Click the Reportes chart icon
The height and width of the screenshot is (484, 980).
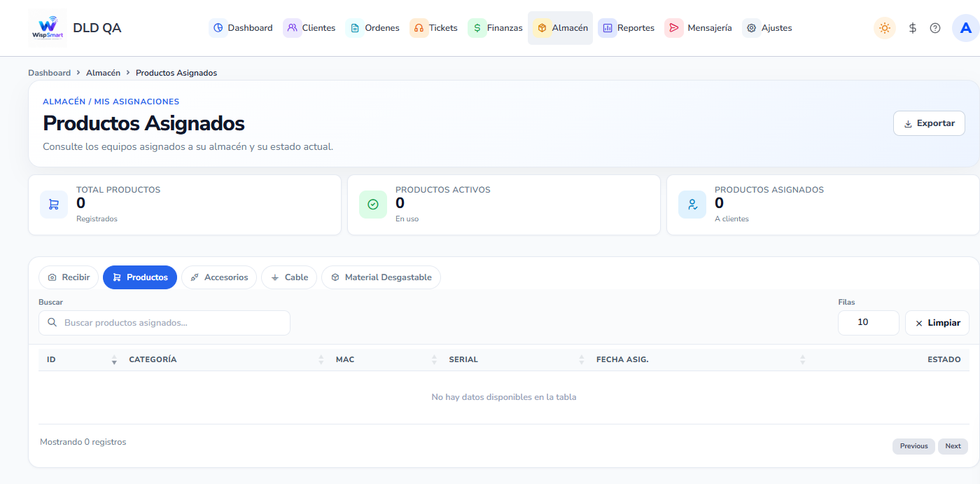[608, 28]
